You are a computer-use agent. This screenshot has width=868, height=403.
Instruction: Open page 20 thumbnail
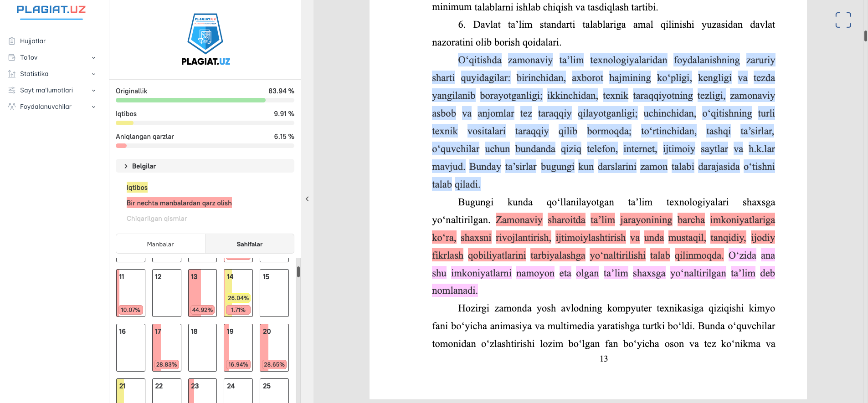pyautogui.click(x=274, y=347)
